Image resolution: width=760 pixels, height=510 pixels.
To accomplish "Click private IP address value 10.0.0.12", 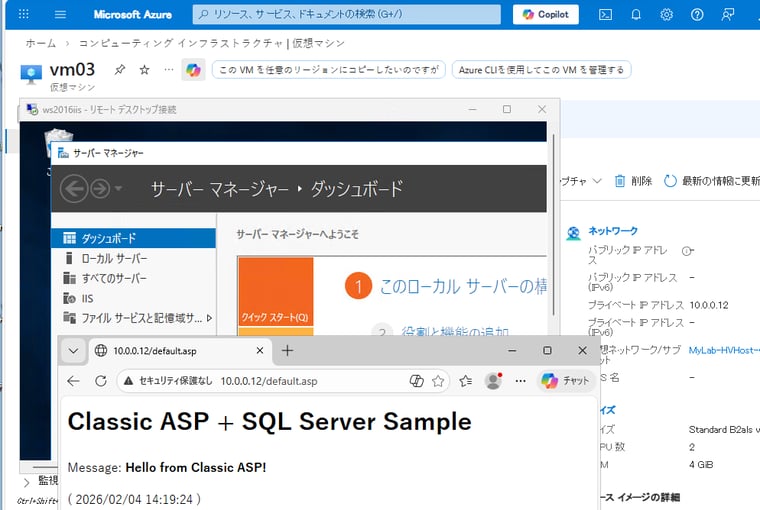I will tap(709, 305).
